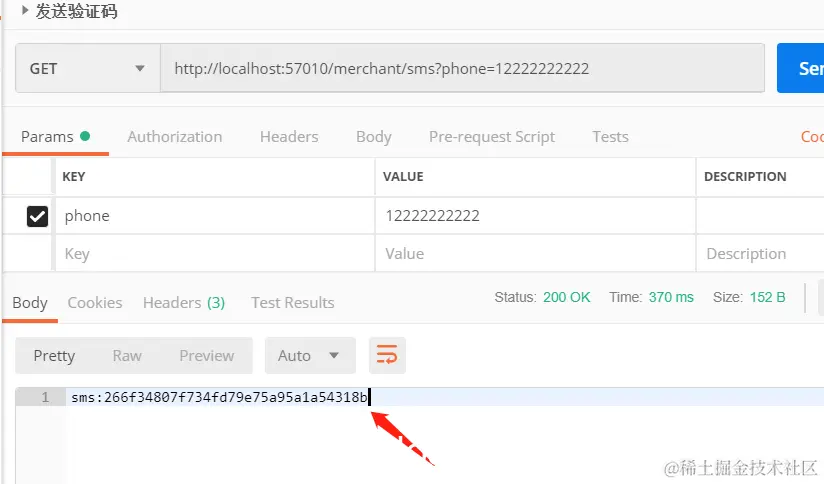824x484 pixels.
Task: Click the 370 ms time value
Action: coord(671,297)
